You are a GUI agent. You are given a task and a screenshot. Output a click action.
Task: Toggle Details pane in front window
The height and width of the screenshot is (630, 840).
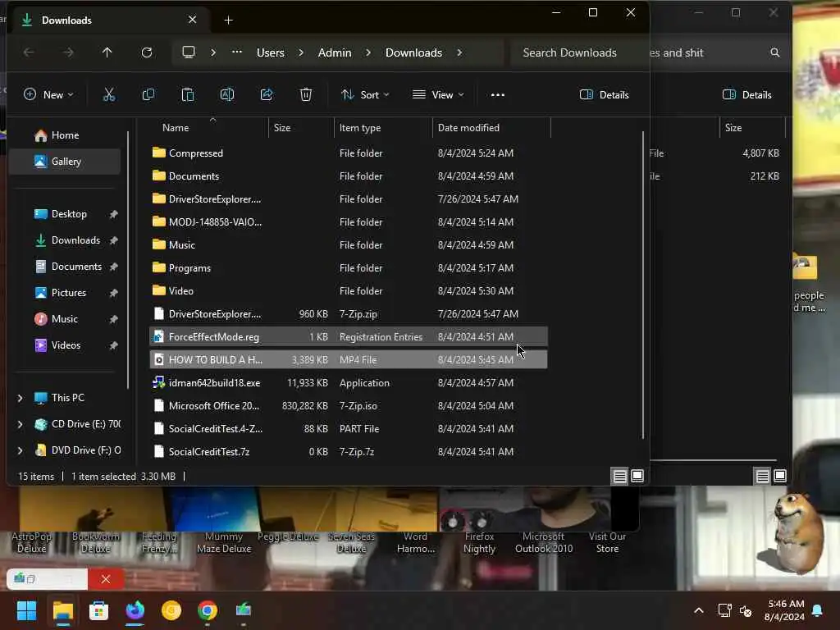[605, 95]
